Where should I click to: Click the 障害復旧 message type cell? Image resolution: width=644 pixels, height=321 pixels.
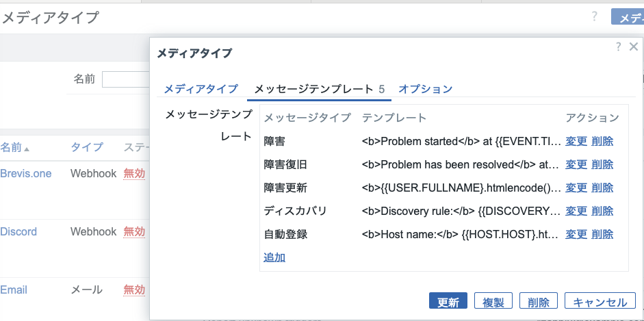click(285, 164)
